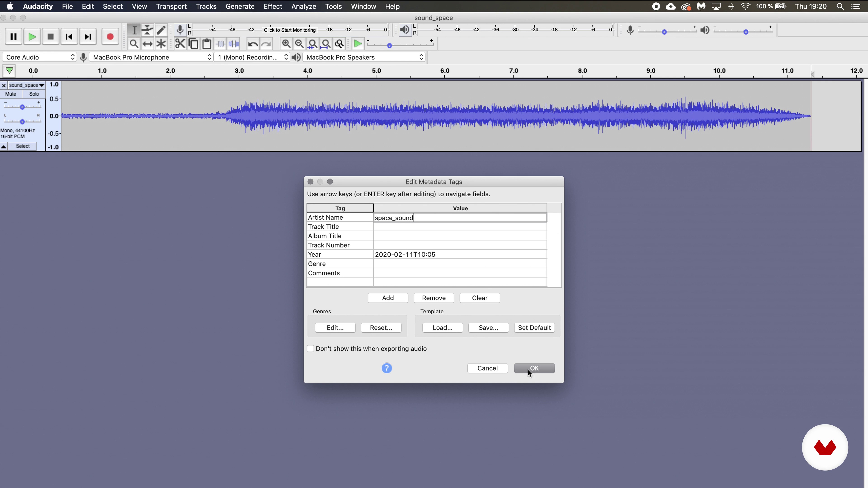Click the track gain slider
868x488 pixels.
[22, 107]
